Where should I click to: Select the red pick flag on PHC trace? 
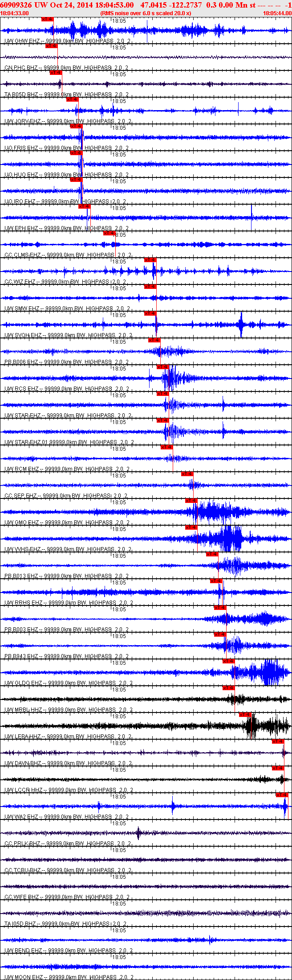tap(52, 46)
